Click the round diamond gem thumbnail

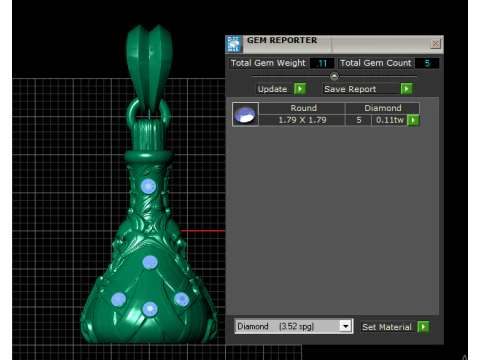245,114
